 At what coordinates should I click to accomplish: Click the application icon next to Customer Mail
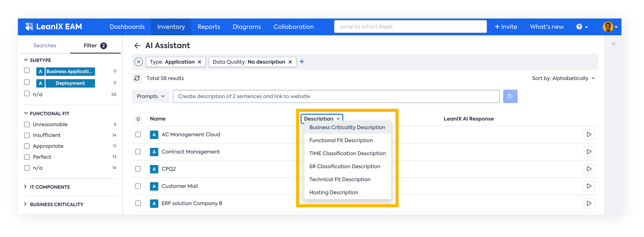pos(154,186)
